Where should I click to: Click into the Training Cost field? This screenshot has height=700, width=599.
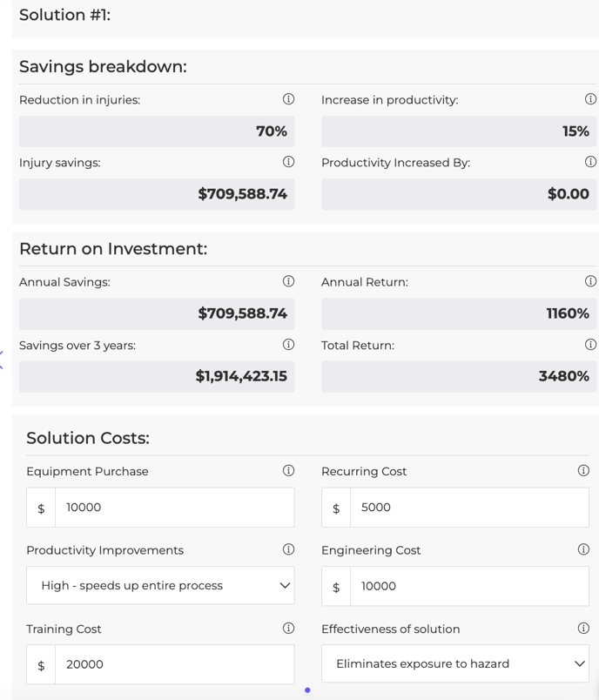coord(174,664)
